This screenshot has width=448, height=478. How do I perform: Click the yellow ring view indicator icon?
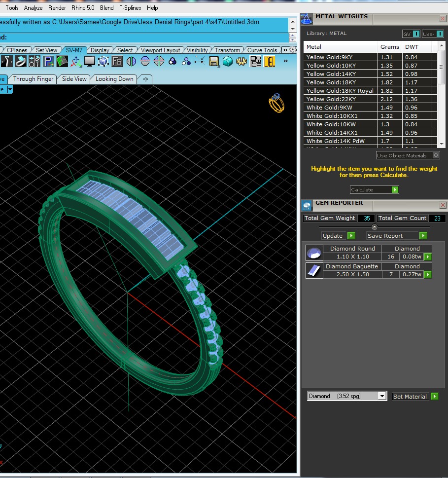tap(276, 103)
